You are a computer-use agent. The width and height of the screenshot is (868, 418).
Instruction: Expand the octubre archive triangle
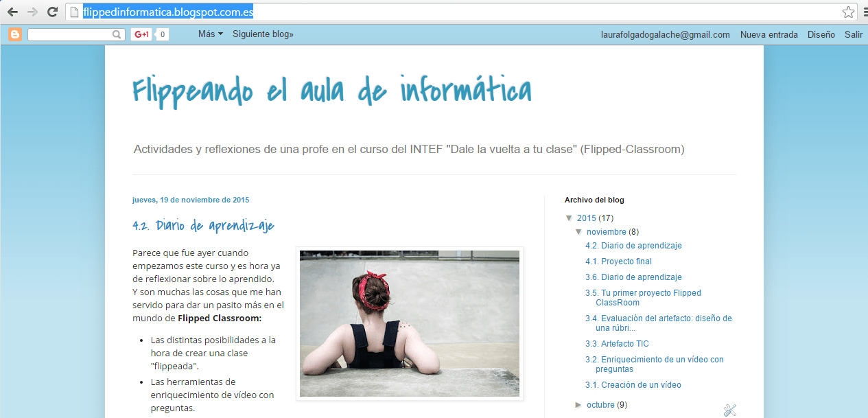pyautogui.click(x=578, y=405)
